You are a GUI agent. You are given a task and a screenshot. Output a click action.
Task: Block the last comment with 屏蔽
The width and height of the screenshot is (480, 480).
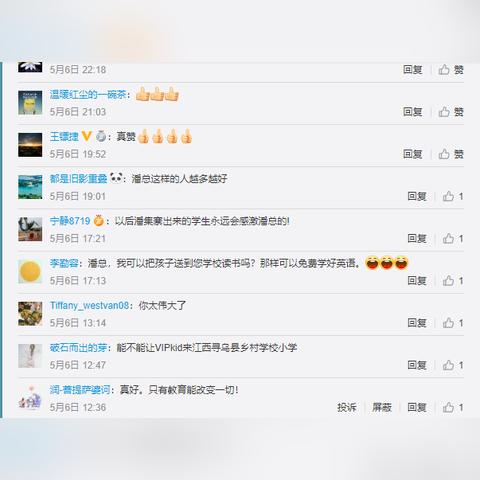382,407
